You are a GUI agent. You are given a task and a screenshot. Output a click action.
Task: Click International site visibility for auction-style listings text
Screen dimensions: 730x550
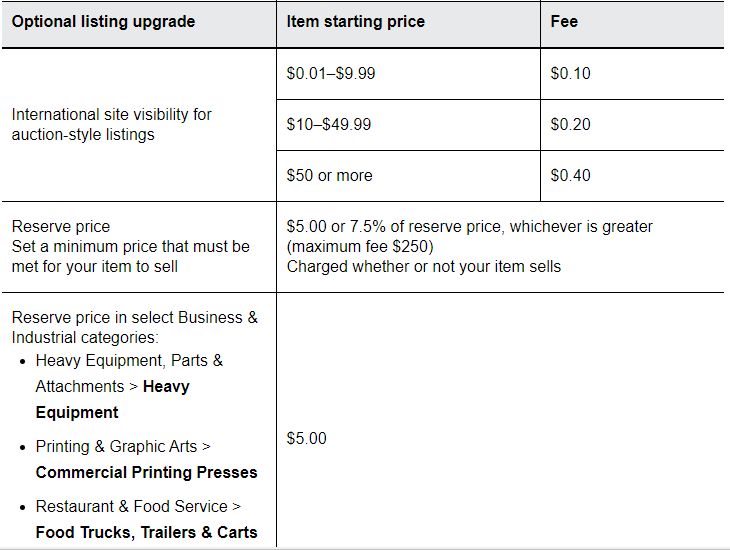click(x=112, y=124)
